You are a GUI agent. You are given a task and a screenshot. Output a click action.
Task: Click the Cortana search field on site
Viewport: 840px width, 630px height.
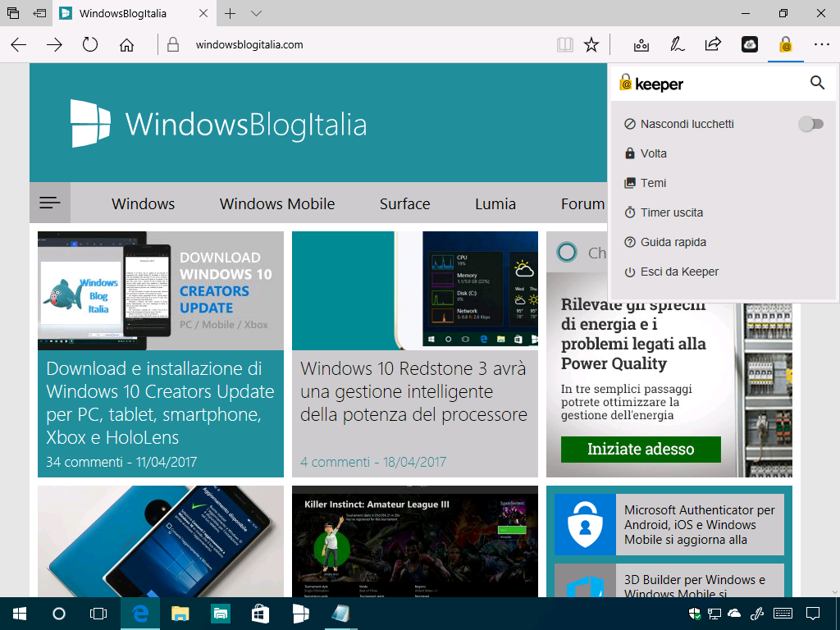[x=577, y=253]
